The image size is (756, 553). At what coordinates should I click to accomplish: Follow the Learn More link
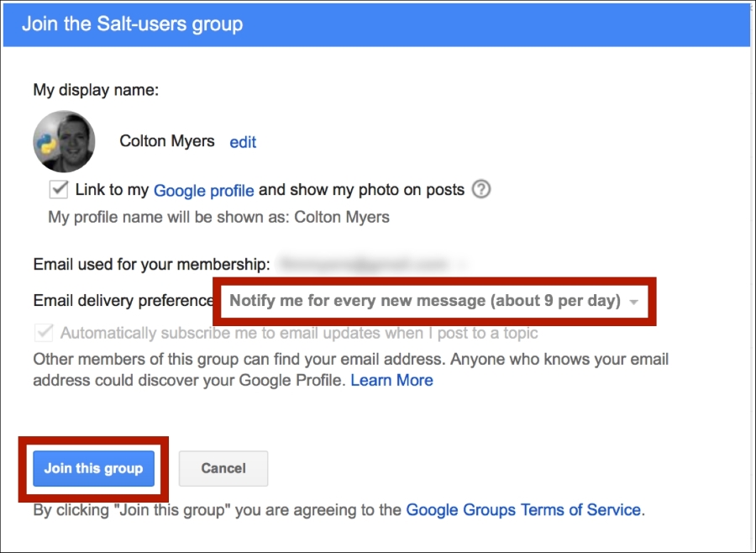(391, 380)
